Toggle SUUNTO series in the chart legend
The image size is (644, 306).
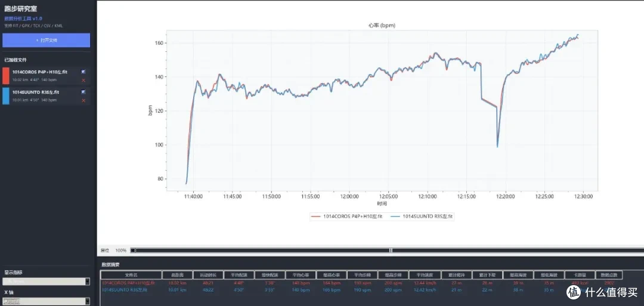(x=422, y=217)
